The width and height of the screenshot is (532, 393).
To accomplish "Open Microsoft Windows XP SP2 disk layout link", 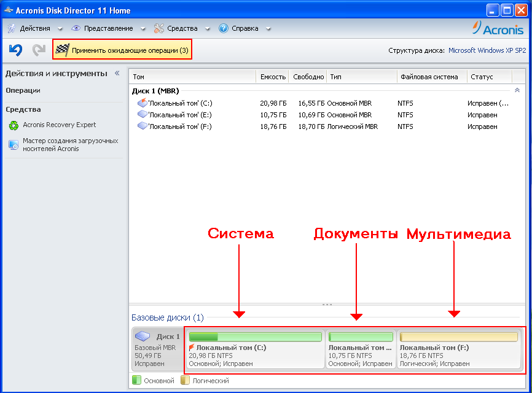I will pos(487,50).
